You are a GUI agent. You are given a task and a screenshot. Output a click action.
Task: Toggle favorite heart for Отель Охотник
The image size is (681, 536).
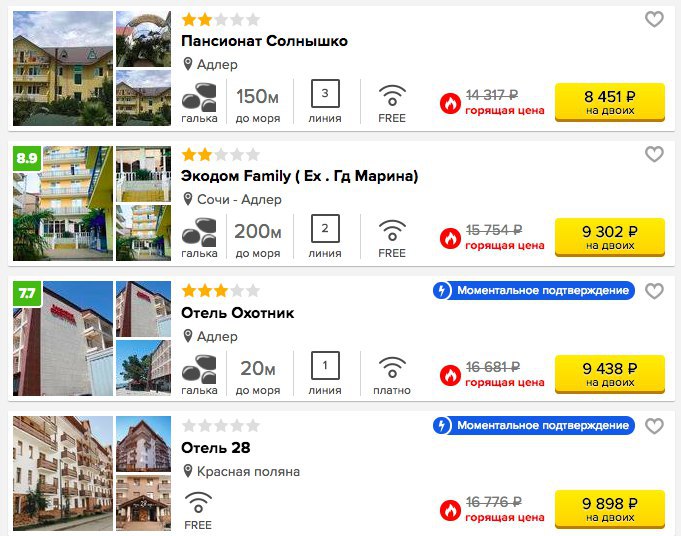pyautogui.click(x=654, y=291)
